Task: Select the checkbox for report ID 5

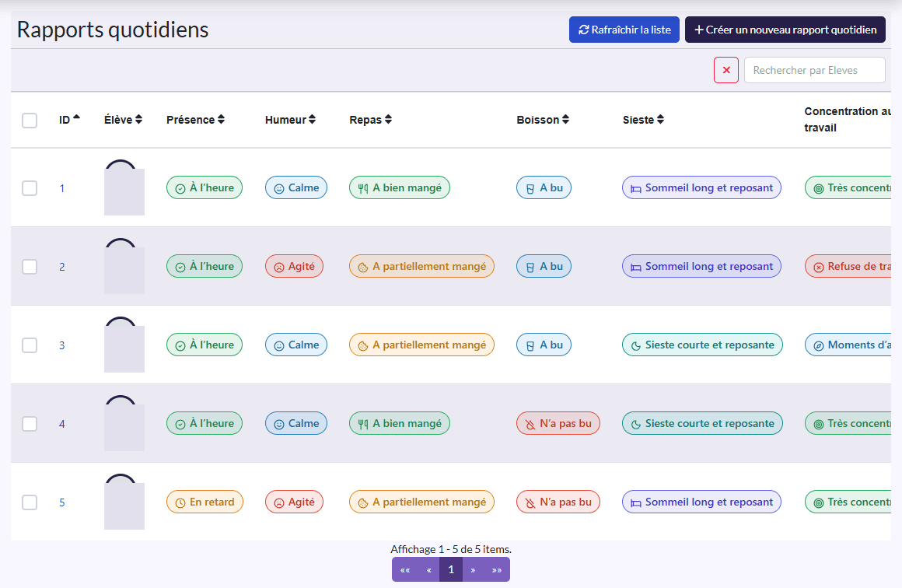Action: 30,502
